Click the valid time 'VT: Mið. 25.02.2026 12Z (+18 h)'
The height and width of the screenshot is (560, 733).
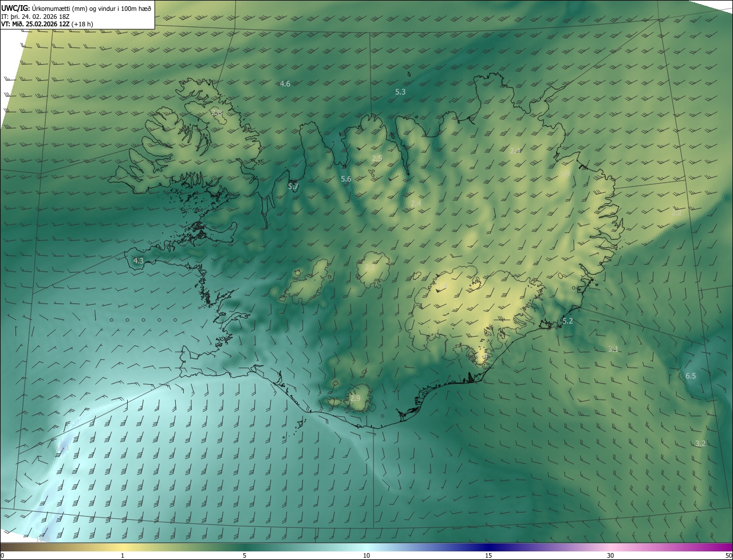click(48, 25)
